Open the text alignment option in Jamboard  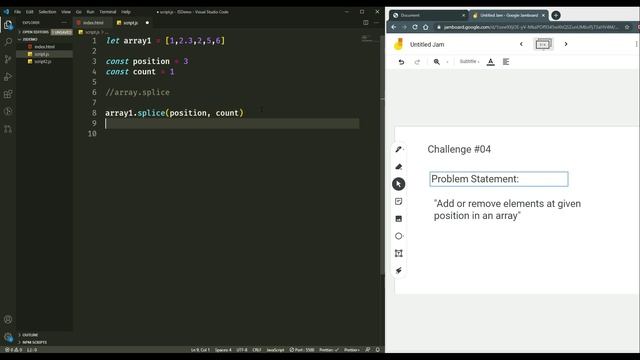(506, 62)
